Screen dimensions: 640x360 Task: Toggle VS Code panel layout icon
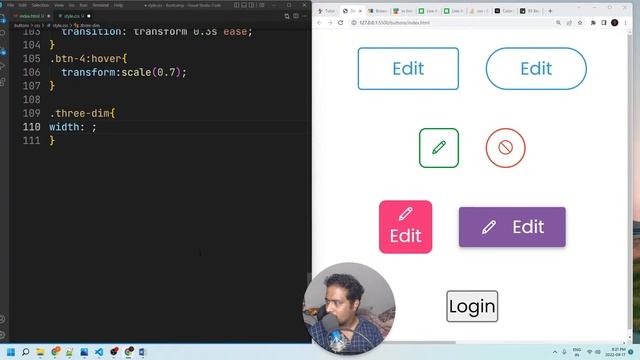(244, 5)
